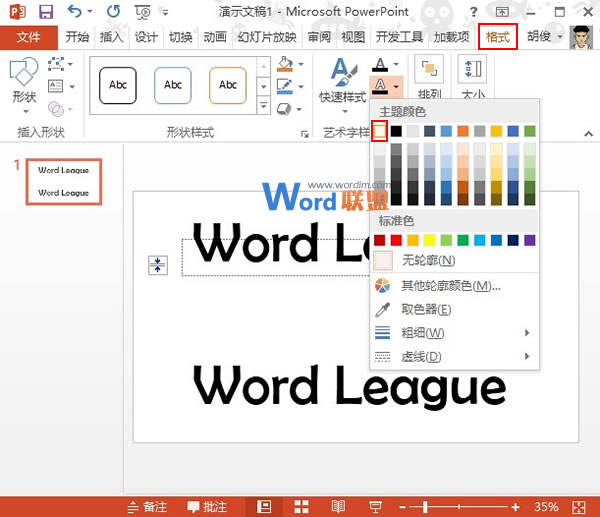
Task: Pick the eyedropper tool icon
Action: tap(383, 310)
